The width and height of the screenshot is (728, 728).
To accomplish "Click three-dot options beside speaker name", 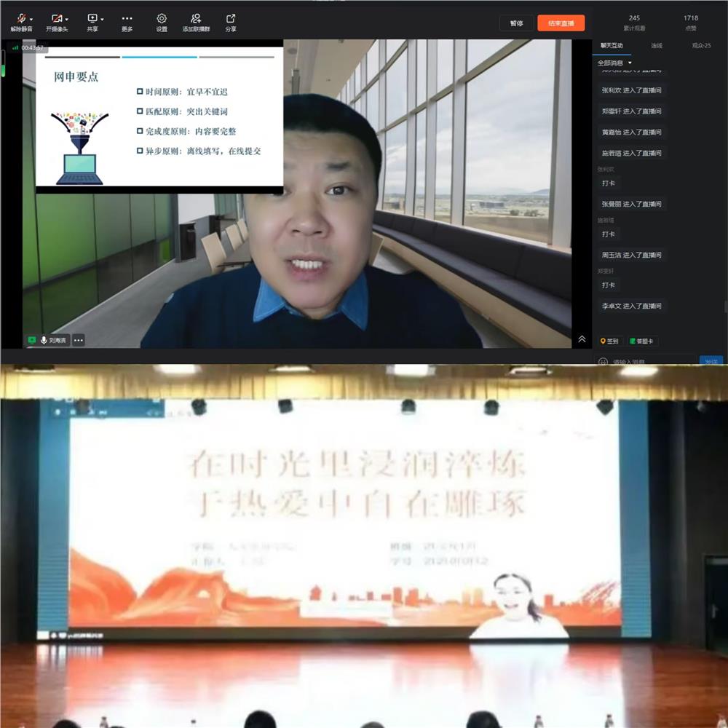I will click(79, 340).
